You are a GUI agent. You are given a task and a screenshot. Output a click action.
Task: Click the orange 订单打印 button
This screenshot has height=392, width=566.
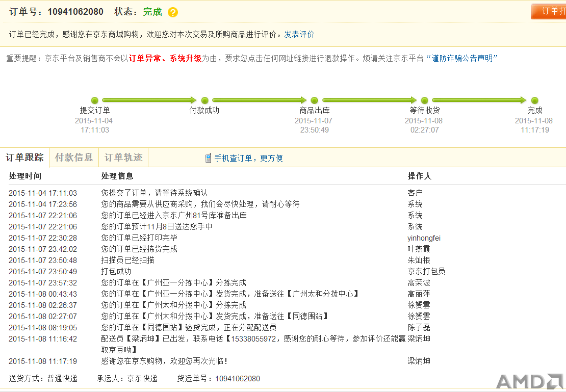tap(549, 12)
